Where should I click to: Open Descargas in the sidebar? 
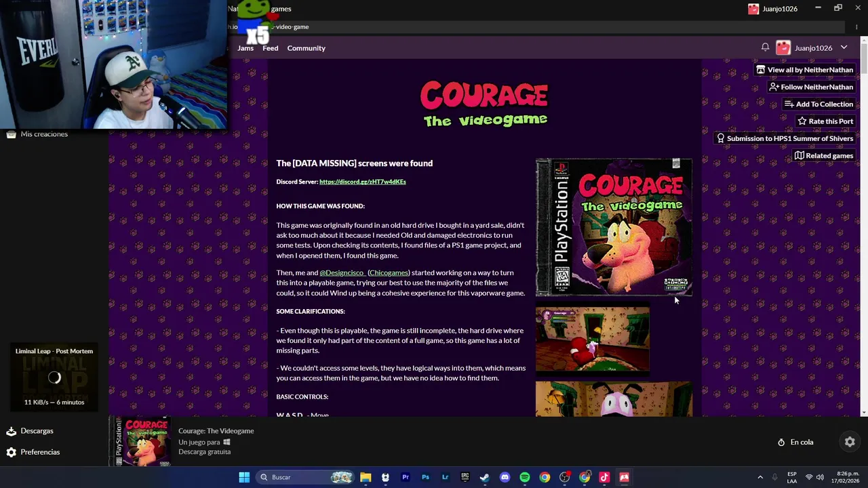tap(37, 431)
